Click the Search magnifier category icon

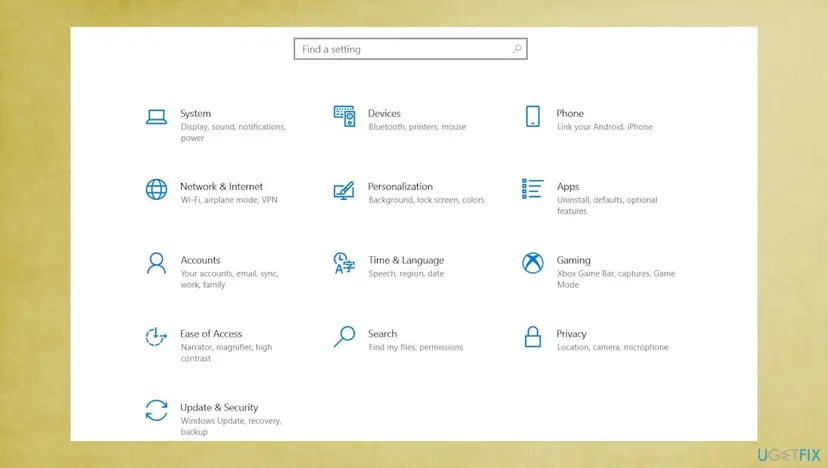pos(344,336)
